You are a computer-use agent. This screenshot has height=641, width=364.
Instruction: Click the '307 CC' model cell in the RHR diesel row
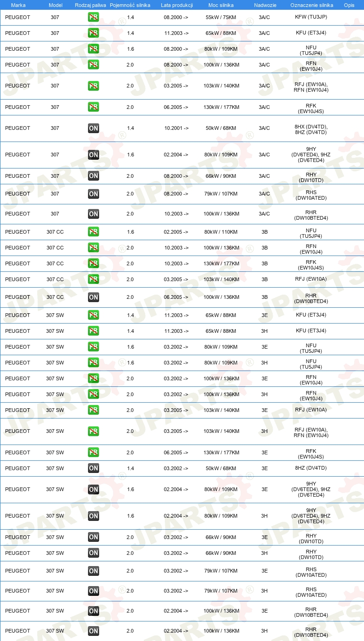coord(55,297)
